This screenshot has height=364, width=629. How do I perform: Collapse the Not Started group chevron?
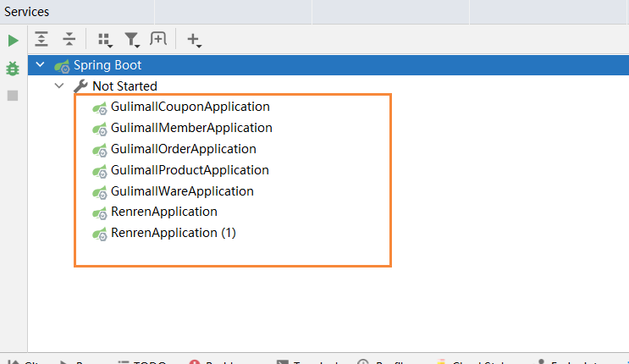[x=58, y=85]
